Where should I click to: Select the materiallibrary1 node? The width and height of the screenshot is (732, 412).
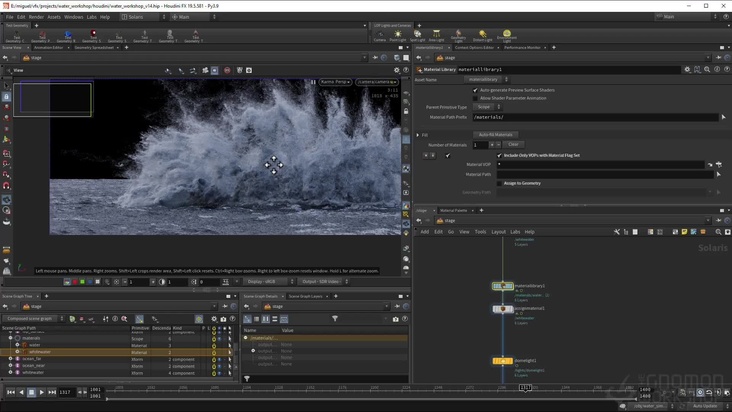(503, 286)
